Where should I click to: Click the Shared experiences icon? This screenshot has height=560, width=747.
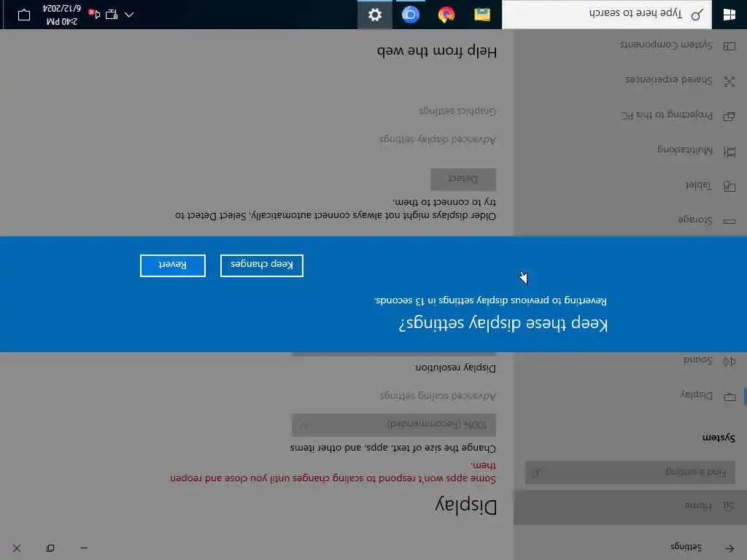click(729, 82)
